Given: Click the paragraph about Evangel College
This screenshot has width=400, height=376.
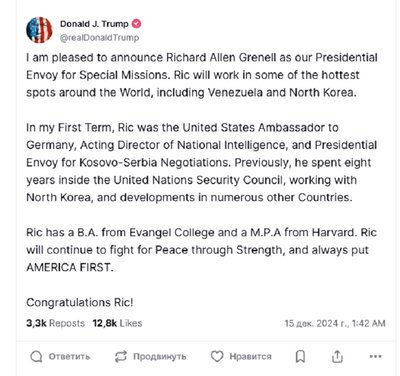Looking at the screenshot, I should tap(201, 250).
